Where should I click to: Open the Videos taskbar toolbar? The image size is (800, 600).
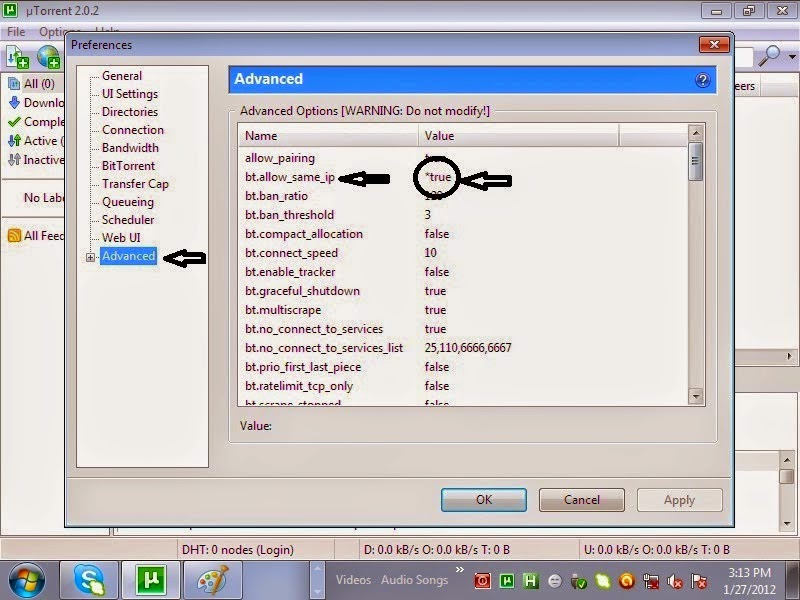coord(353,580)
